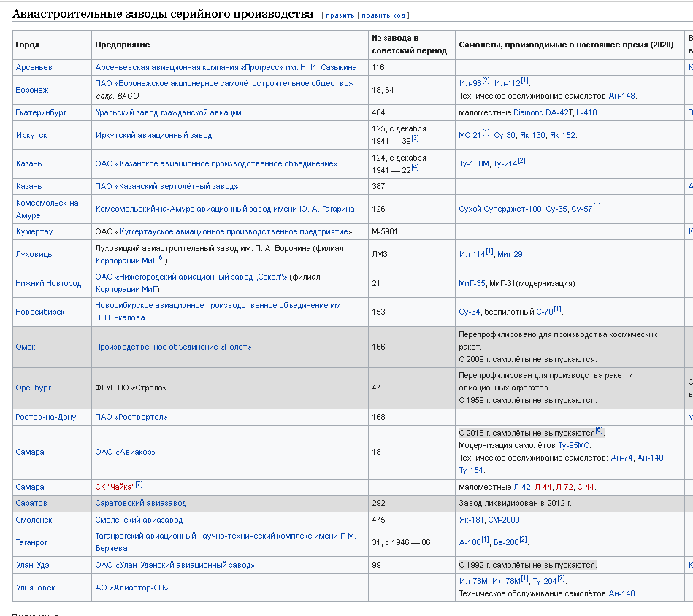693x616 pixels.
Task: Follow the Ил-96 aircraft link
Action: click(470, 83)
